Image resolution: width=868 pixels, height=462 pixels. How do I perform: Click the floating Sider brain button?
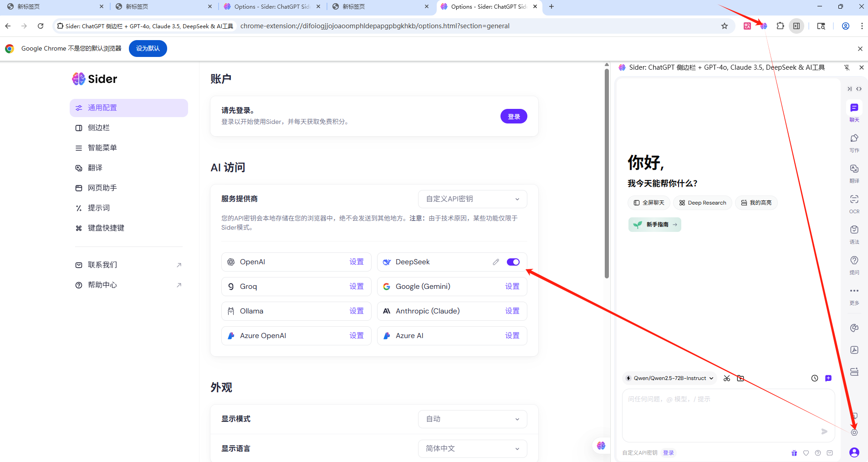(601, 446)
